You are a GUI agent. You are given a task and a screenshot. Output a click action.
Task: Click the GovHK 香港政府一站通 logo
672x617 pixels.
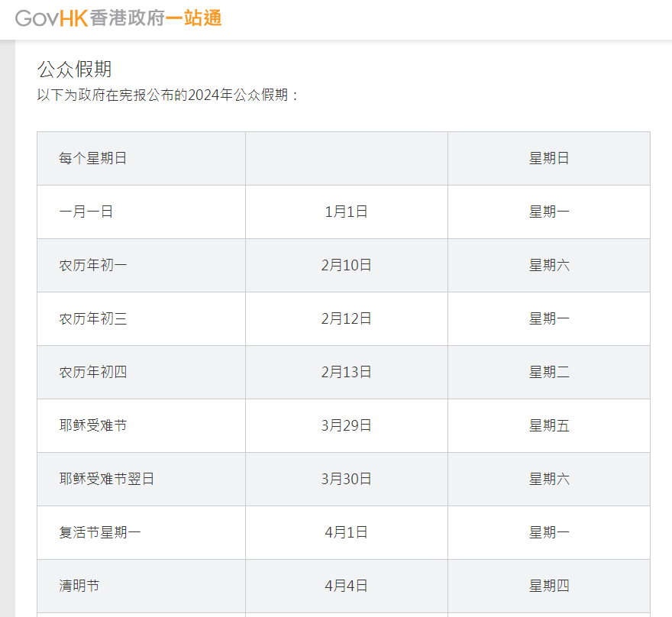click(118, 18)
